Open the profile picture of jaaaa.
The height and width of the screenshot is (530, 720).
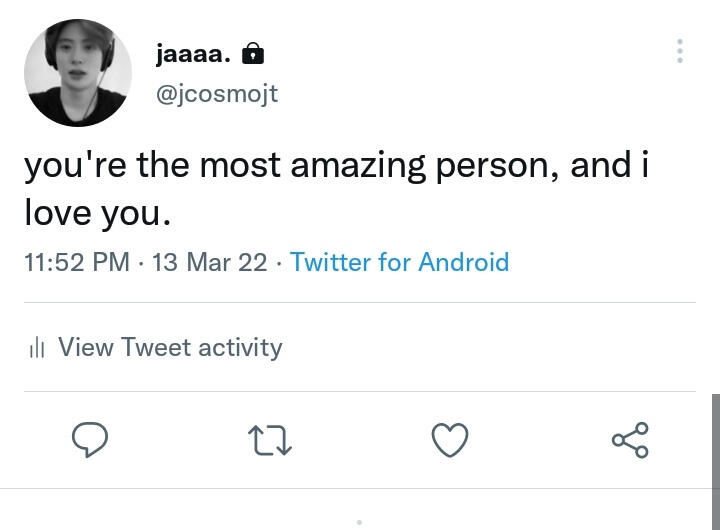tap(77, 73)
